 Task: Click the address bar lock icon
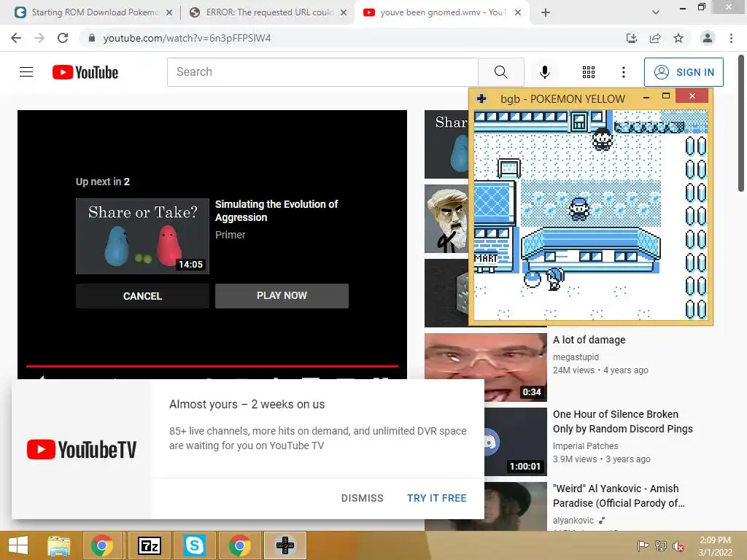[x=92, y=38]
